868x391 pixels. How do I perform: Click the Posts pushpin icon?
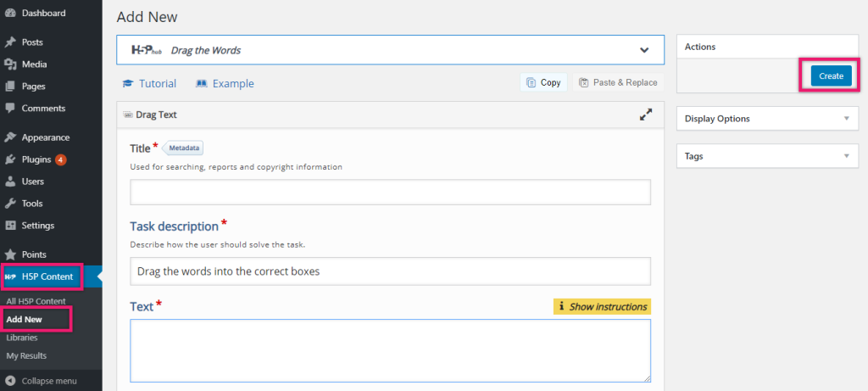(10, 42)
